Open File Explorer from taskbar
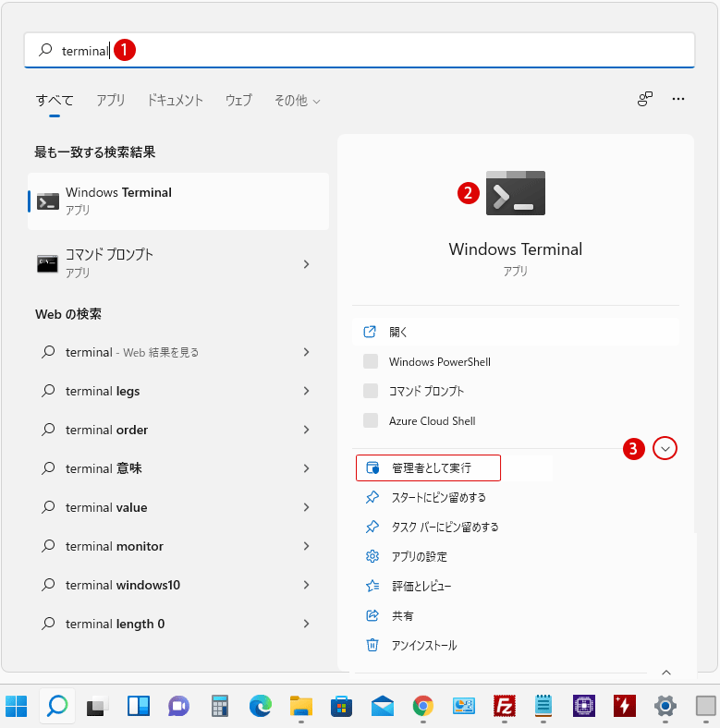Viewport: 720px width, 728px height. (x=301, y=706)
